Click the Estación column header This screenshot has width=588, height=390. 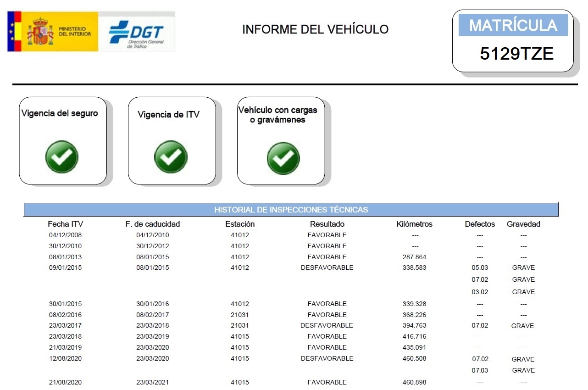tap(240, 224)
